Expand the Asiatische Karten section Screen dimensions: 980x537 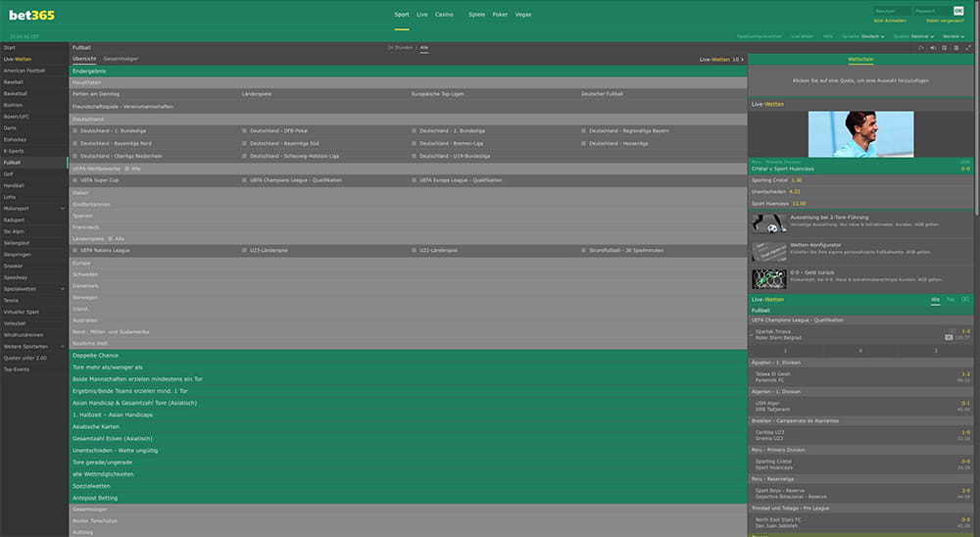408,426
